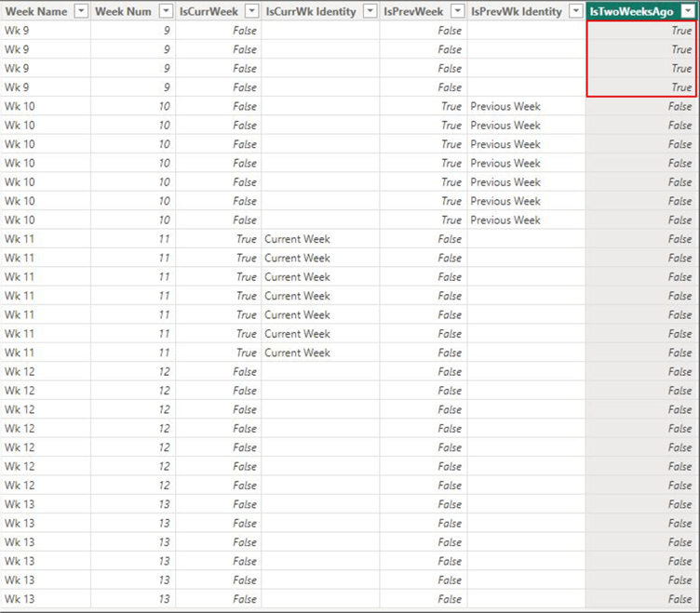Screen dimensions: 700x613
Task: Open the IsPrevWeek column filter dropdown
Action: pyautogui.click(x=458, y=11)
